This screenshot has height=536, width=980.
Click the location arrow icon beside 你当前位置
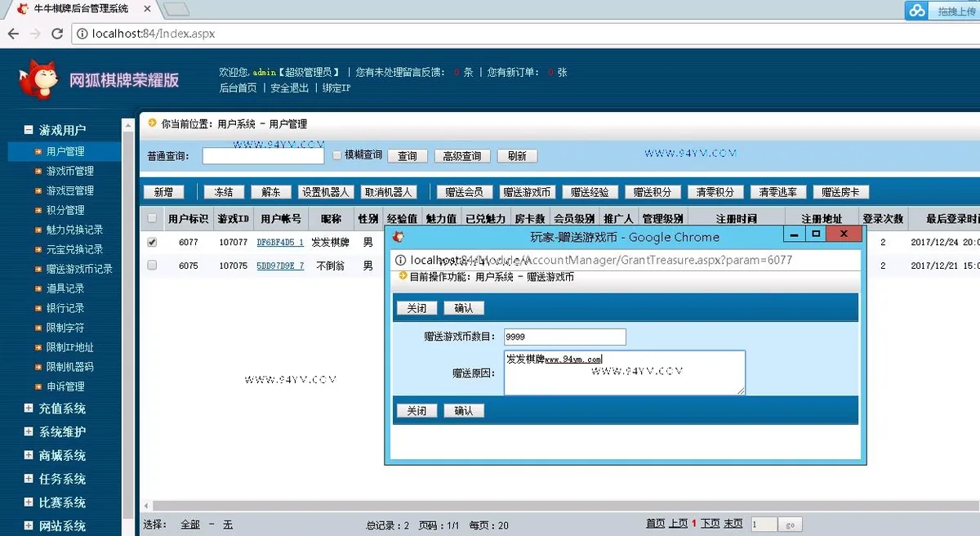152,123
